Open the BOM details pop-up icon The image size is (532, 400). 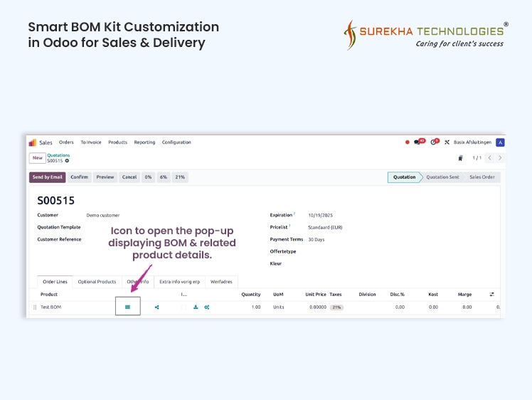[128, 307]
